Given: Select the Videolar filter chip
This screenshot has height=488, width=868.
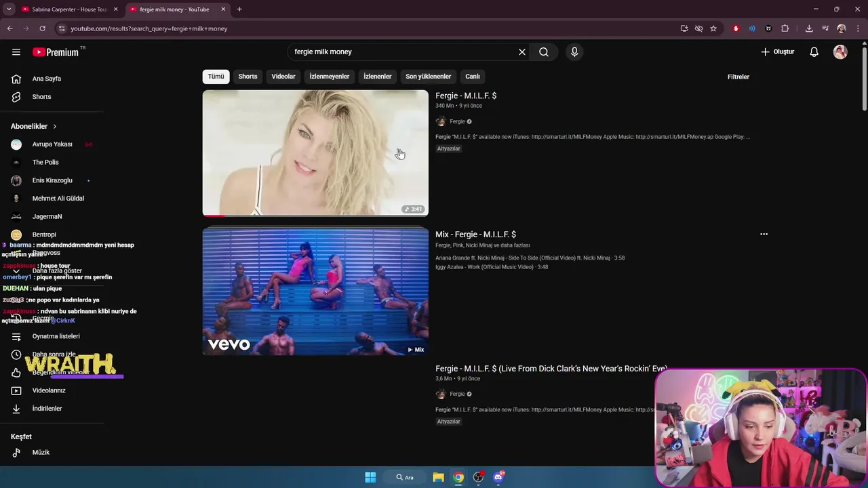Looking at the screenshot, I should pos(283,77).
